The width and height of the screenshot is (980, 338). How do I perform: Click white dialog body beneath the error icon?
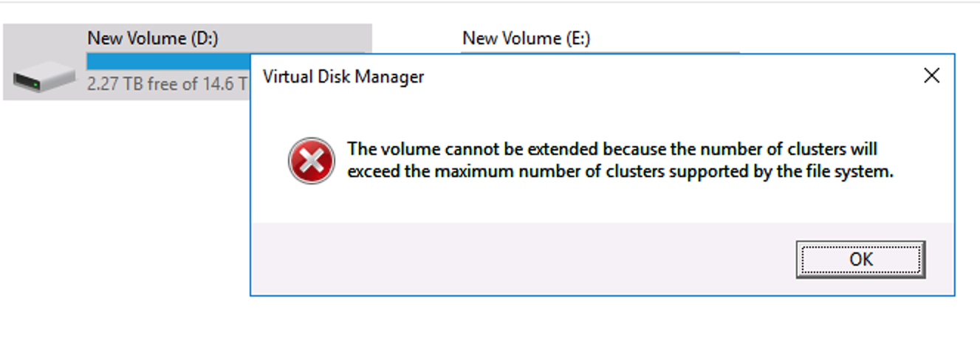pyautogui.click(x=311, y=203)
